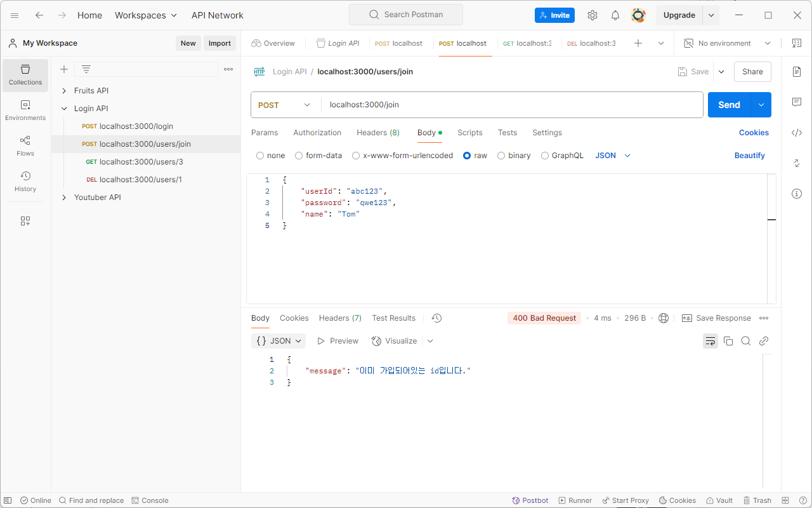Switch to the Scripts tab

click(470, 133)
